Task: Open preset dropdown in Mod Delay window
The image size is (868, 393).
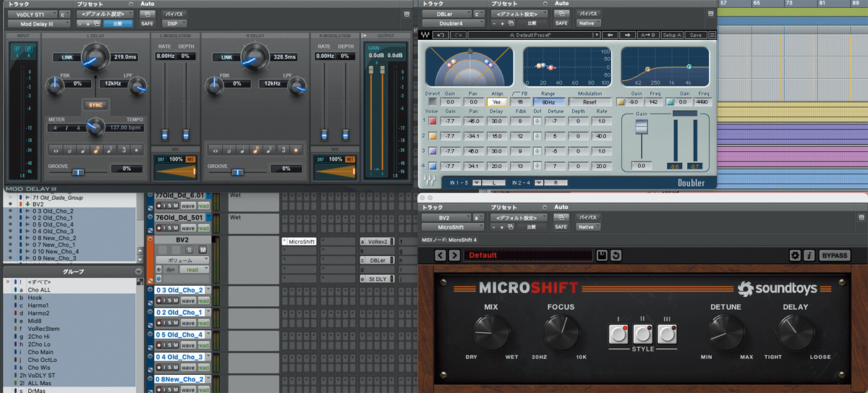Action: pyautogui.click(x=106, y=14)
